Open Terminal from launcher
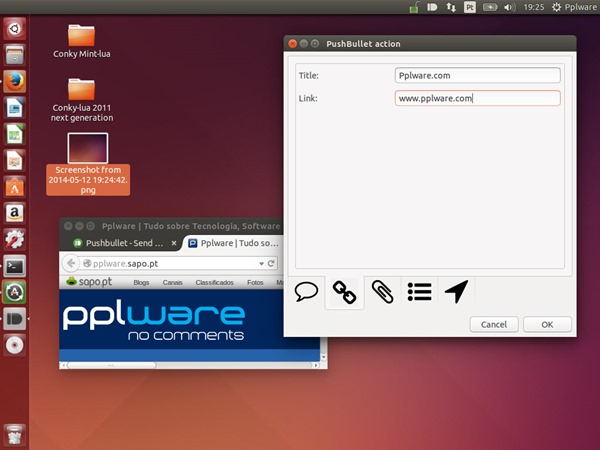Viewport: 600px width, 450px height. point(15,266)
